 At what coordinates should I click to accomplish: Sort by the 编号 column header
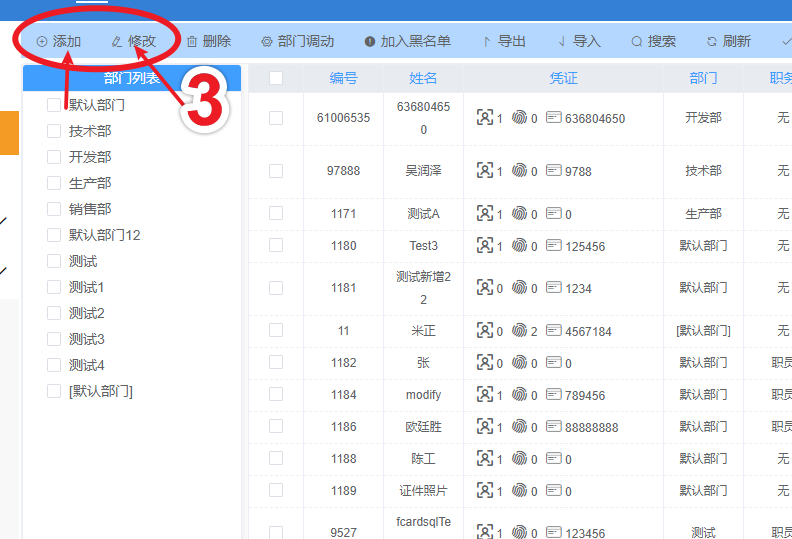click(343, 78)
